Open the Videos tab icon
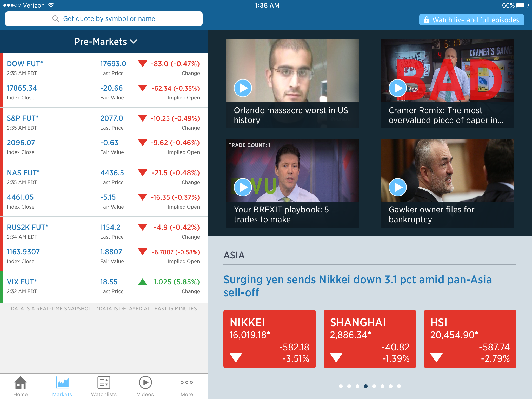Screen dimensions: 532x399 145,382
